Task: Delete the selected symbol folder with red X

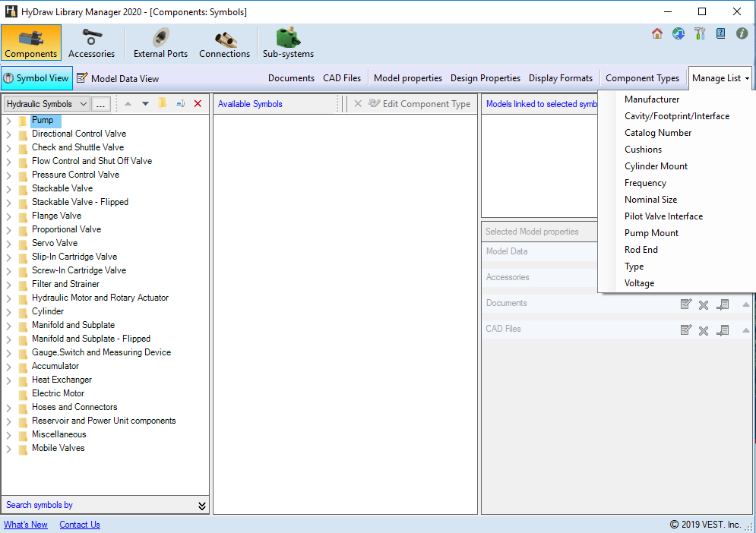Action: tap(198, 103)
